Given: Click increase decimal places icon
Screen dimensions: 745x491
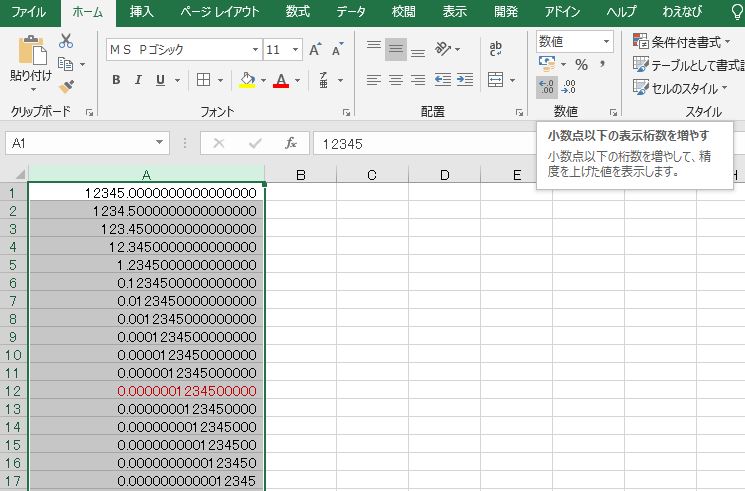Looking at the screenshot, I should [x=546, y=87].
